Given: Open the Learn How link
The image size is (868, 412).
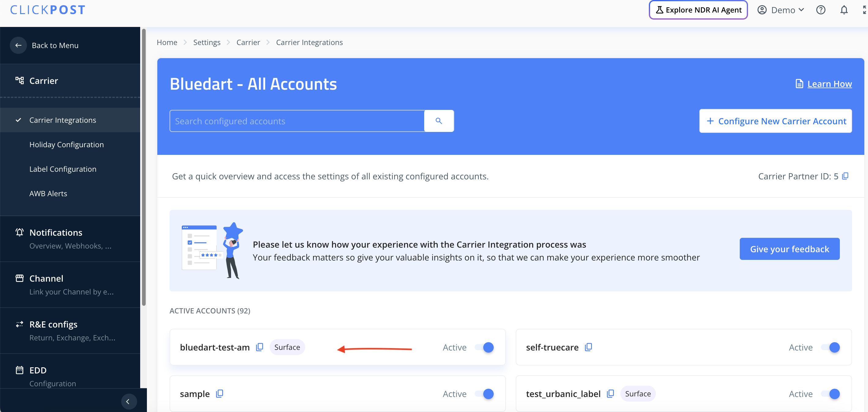Looking at the screenshot, I should [x=829, y=84].
